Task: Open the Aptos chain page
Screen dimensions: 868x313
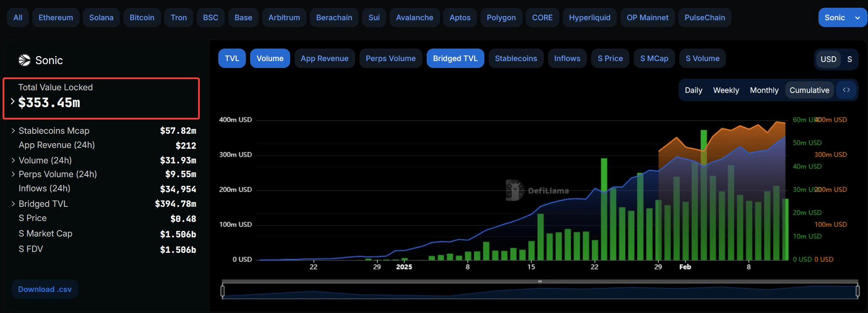Action: coord(460,18)
